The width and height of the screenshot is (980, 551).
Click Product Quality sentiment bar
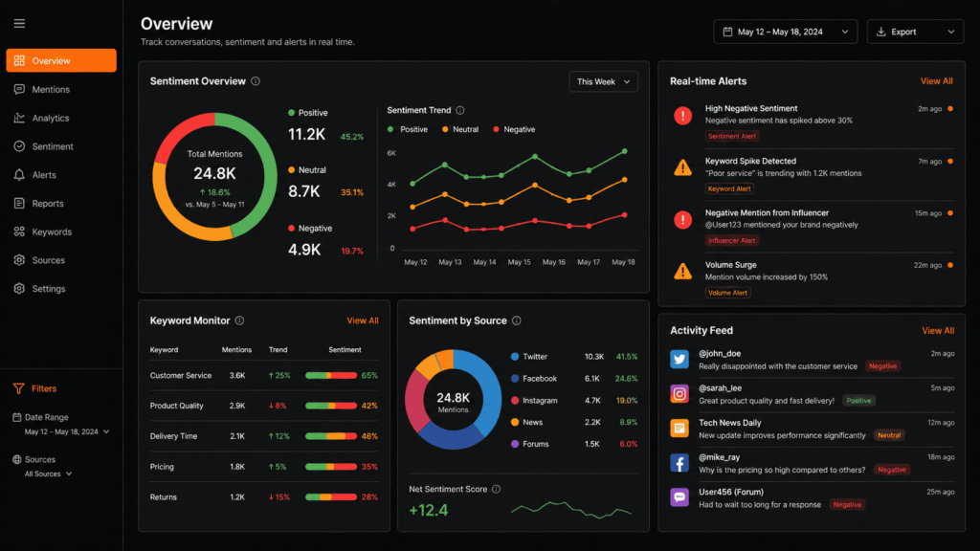point(330,406)
